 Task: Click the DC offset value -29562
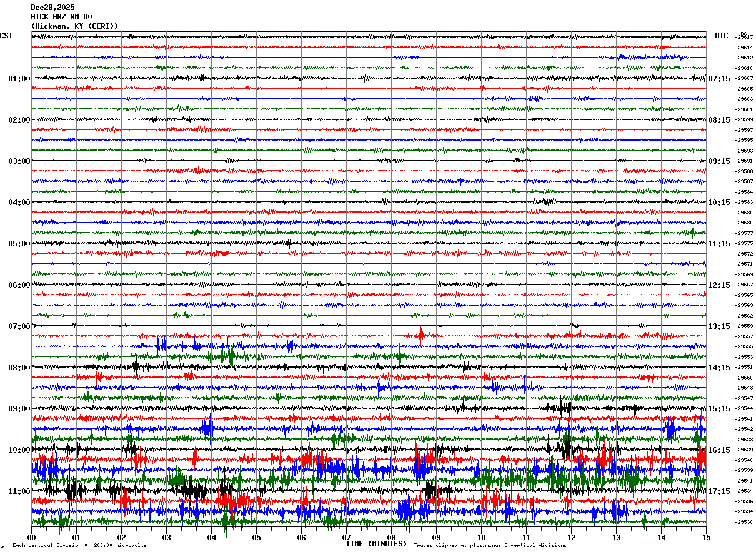744,316
